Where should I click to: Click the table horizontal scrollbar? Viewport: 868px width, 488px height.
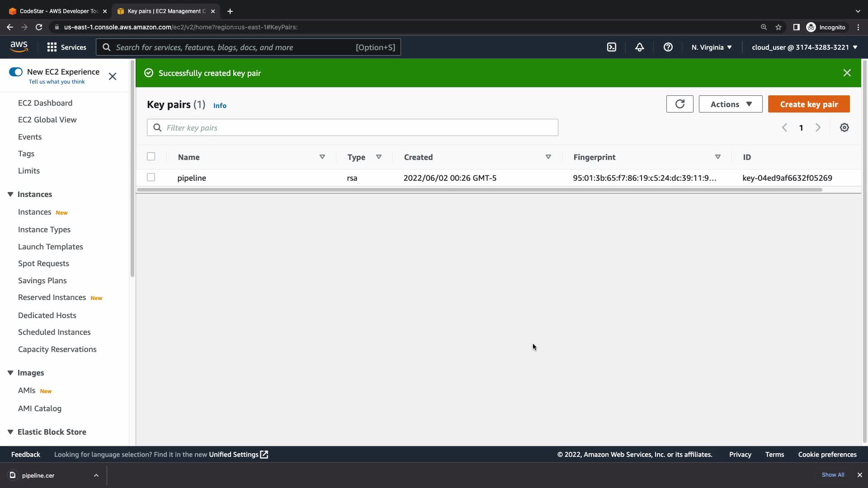[x=479, y=190]
